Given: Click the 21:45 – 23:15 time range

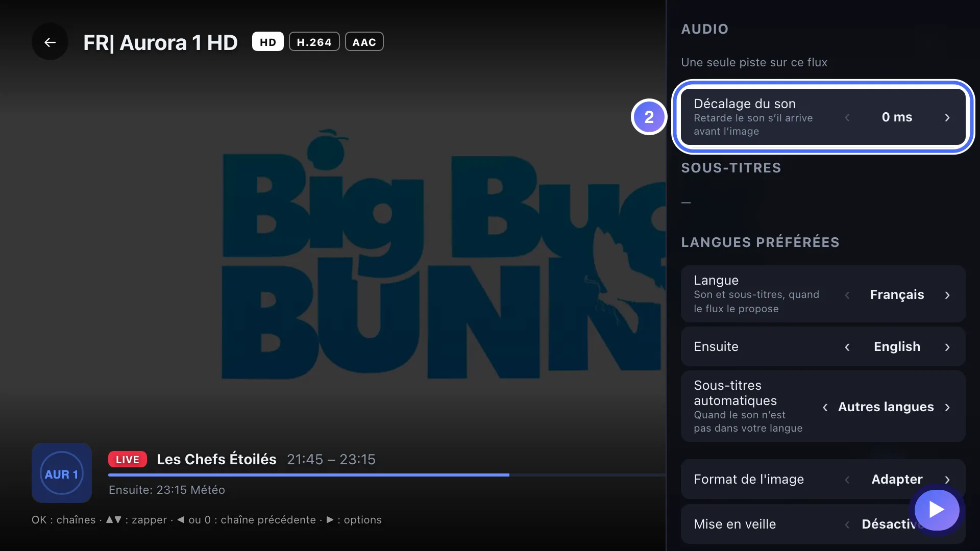Looking at the screenshot, I should [x=331, y=460].
